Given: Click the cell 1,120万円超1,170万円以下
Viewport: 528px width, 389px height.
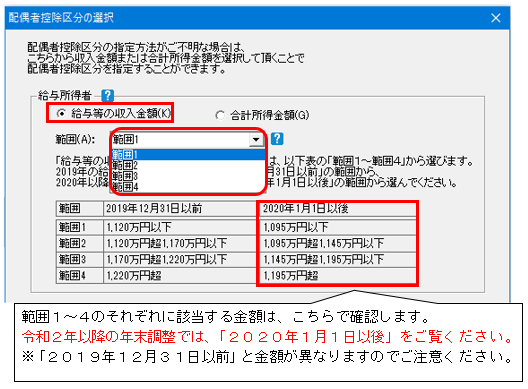Looking at the screenshot, I should [180, 243].
